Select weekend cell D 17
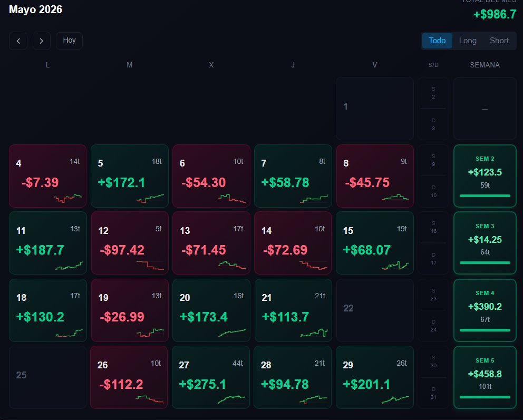523x420 pixels. click(x=433, y=259)
